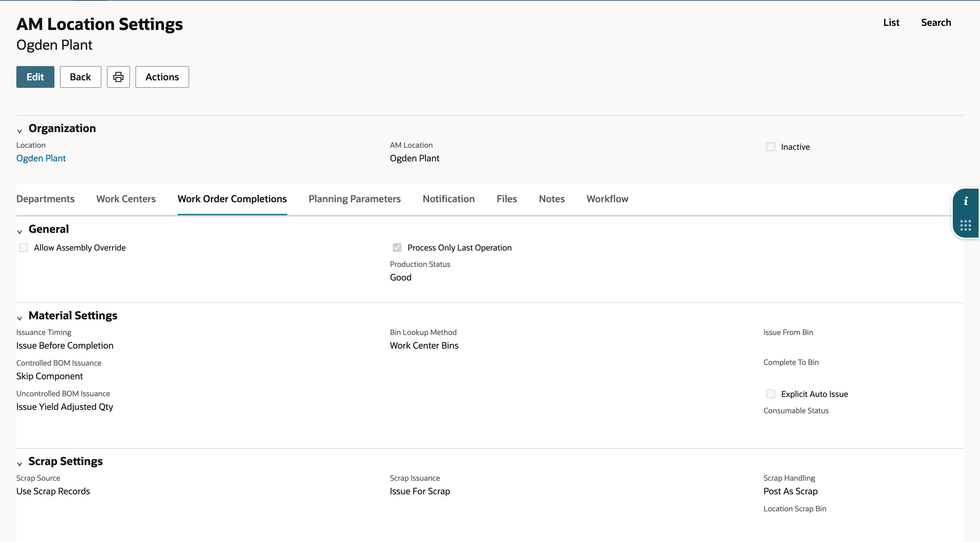Viewport: 980px width, 542px height.
Task: Click the 'AM Location Settings' page title
Action: pos(100,24)
